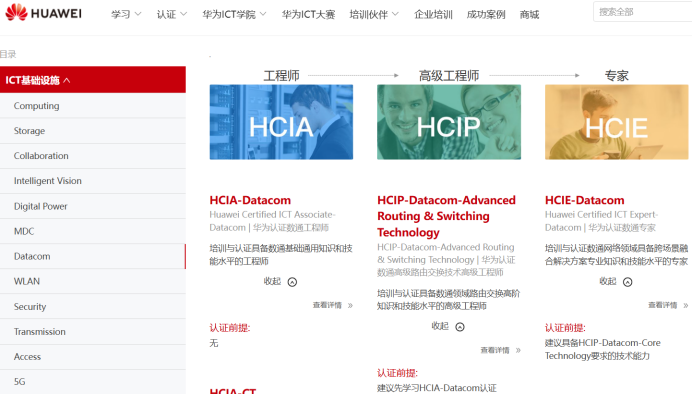Expand the 认证 dropdown menu
This screenshot has height=394, width=693.
(172, 14)
